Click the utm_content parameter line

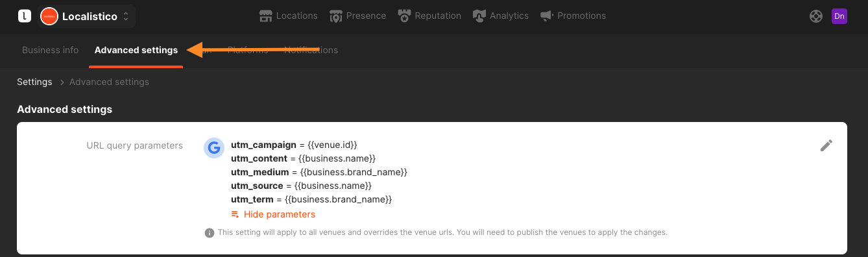click(304, 158)
